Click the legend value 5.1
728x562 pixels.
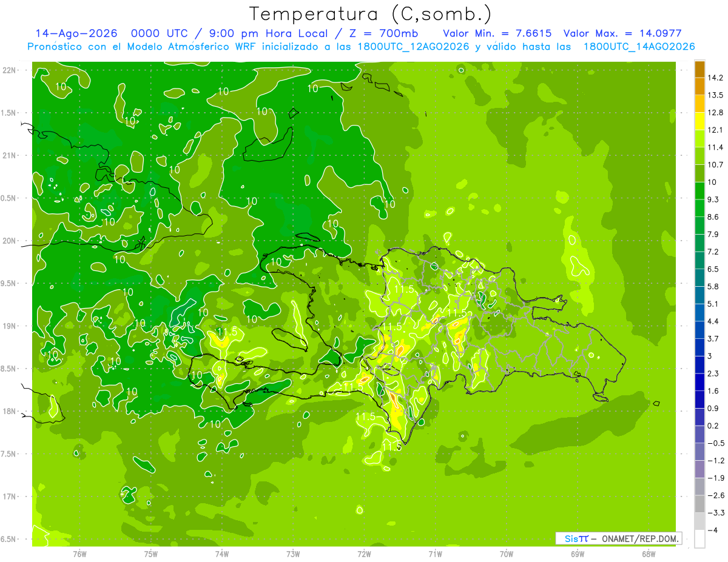[x=713, y=304]
